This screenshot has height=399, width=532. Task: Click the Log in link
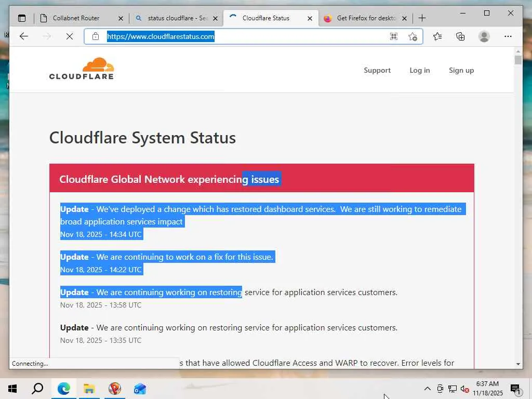[420, 70]
